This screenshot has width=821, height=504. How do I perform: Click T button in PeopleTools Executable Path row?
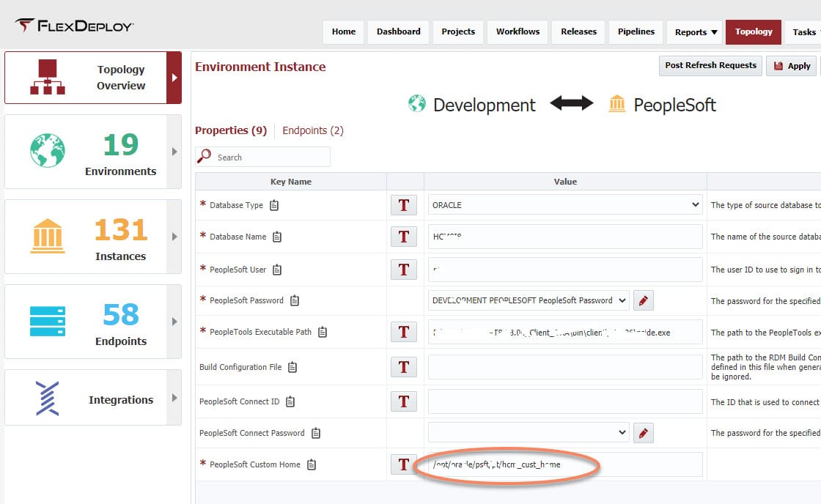coord(404,332)
